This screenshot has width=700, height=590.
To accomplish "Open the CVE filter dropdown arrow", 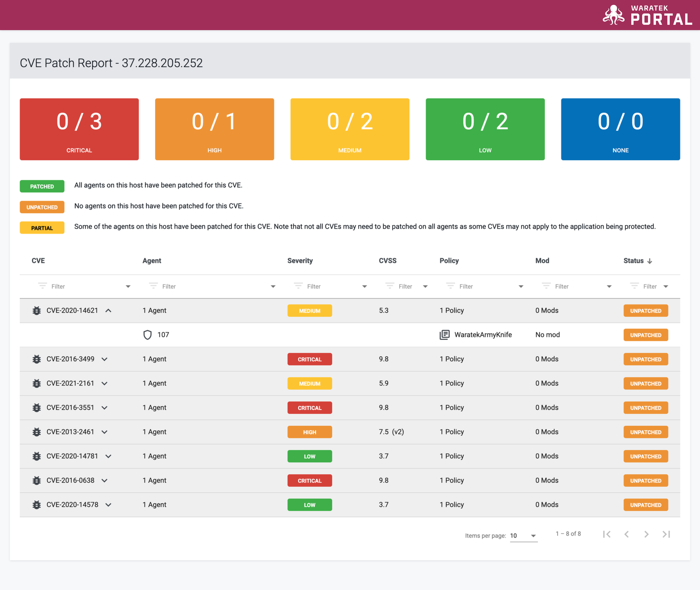I will click(x=128, y=287).
